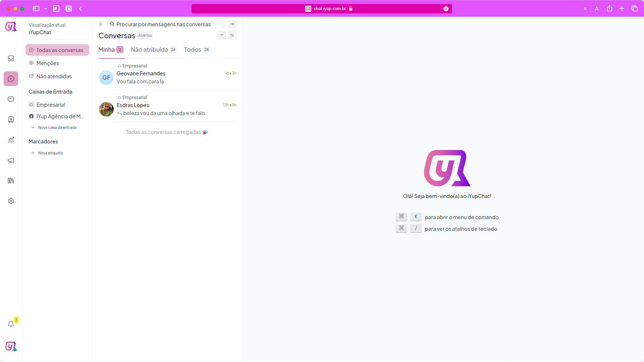The height and width of the screenshot is (362, 644).
Task: Click Nova etiqueta link
Action: point(50,153)
